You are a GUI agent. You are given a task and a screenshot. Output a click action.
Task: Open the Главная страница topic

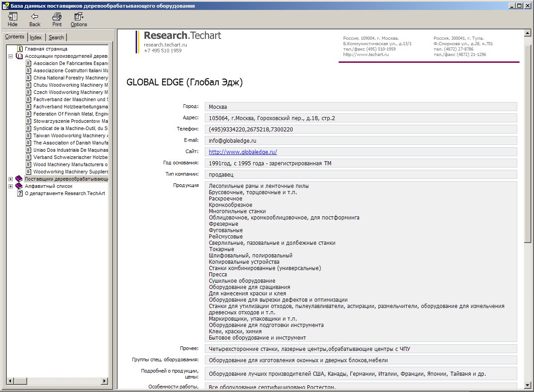(x=46, y=49)
